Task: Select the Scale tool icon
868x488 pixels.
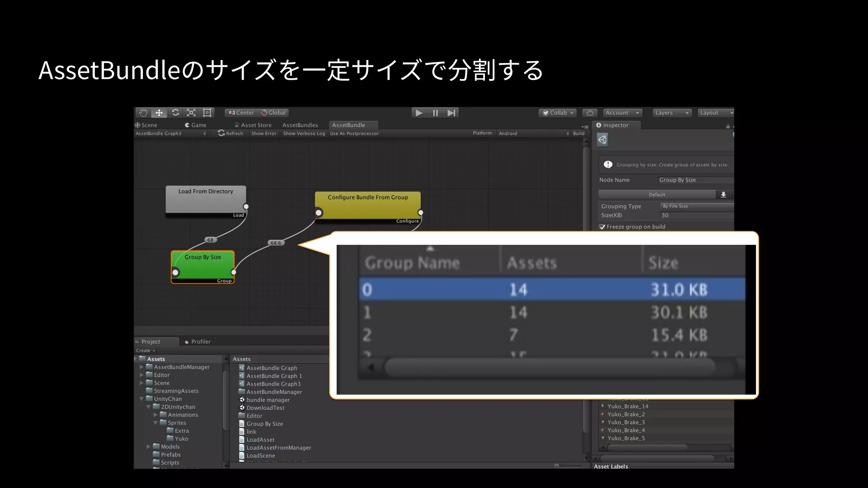Action: point(191,113)
